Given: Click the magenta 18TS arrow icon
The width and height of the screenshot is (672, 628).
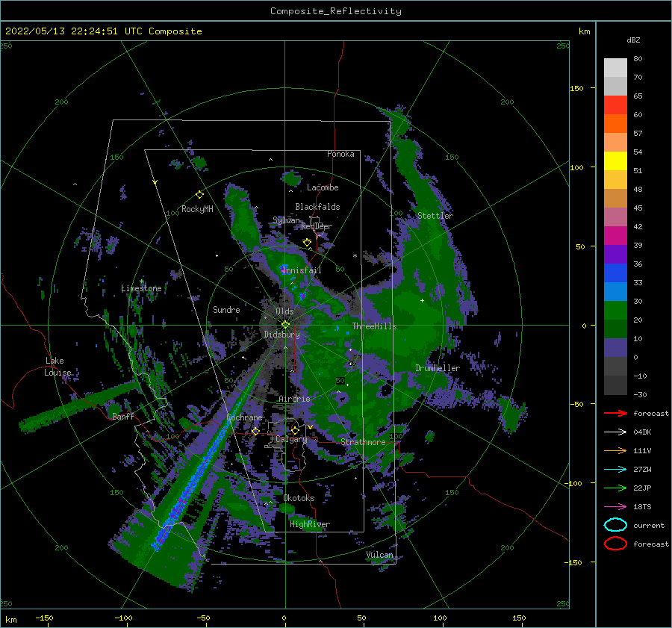Looking at the screenshot, I should (615, 507).
